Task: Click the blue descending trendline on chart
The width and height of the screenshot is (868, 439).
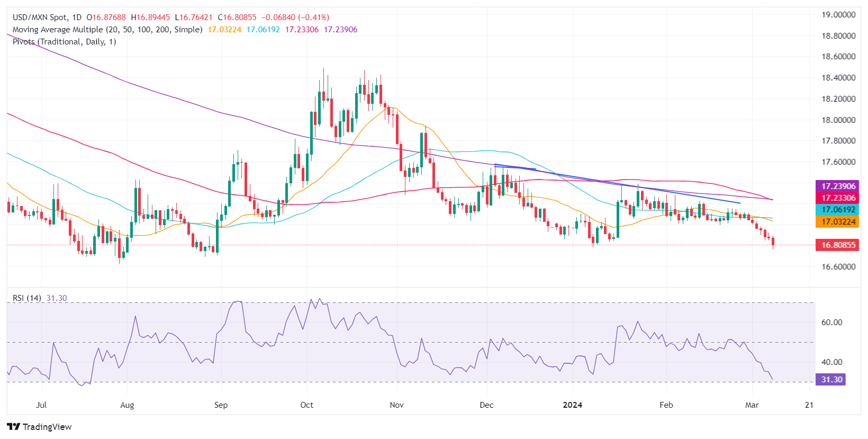Action: click(617, 184)
